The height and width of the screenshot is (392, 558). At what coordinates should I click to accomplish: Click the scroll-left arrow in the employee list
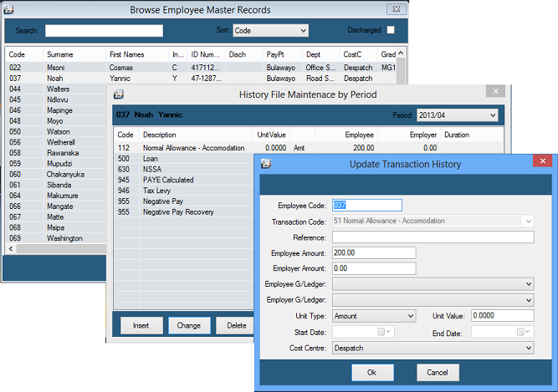pos(11,249)
